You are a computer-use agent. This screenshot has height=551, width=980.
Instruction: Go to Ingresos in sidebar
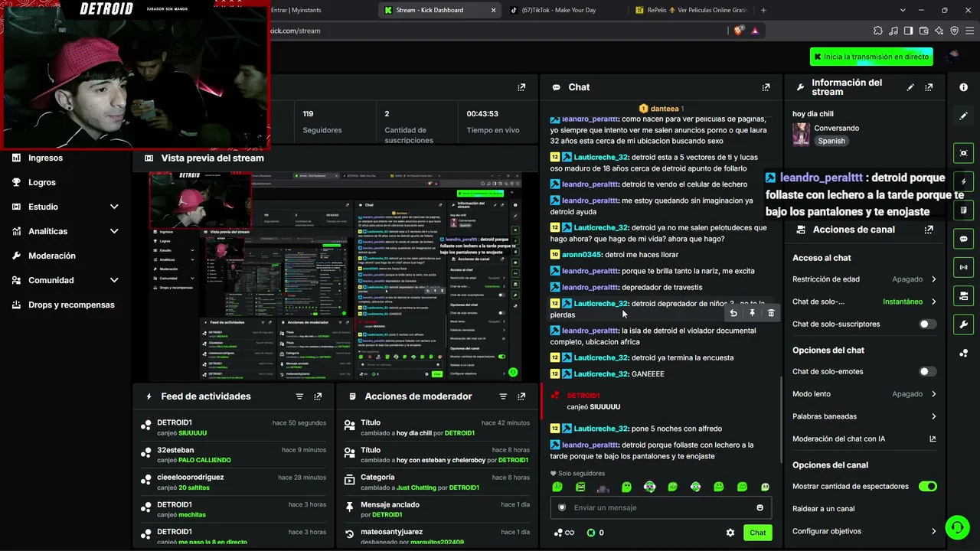[x=45, y=158]
